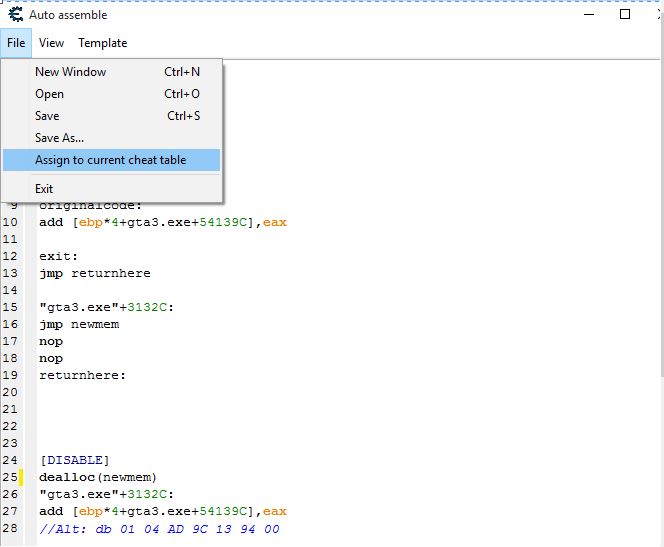This screenshot has width=664, height=547.
Task: Choose Open in the File menu
Action: 50,94
